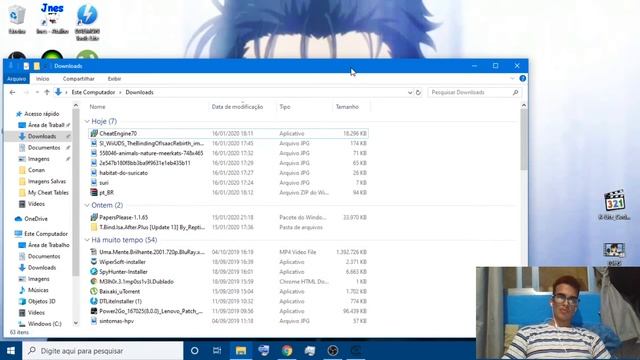Click the Windows taskbar search field

(x=103, y=351)
